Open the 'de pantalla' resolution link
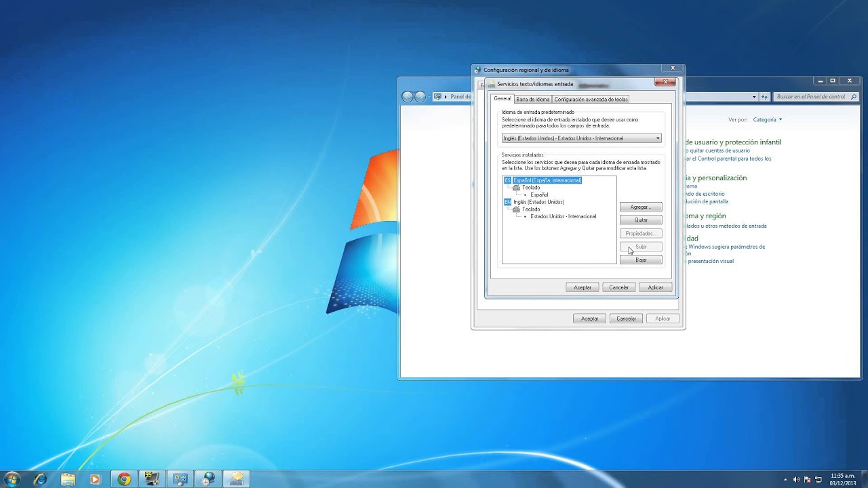 coord(707,201)
